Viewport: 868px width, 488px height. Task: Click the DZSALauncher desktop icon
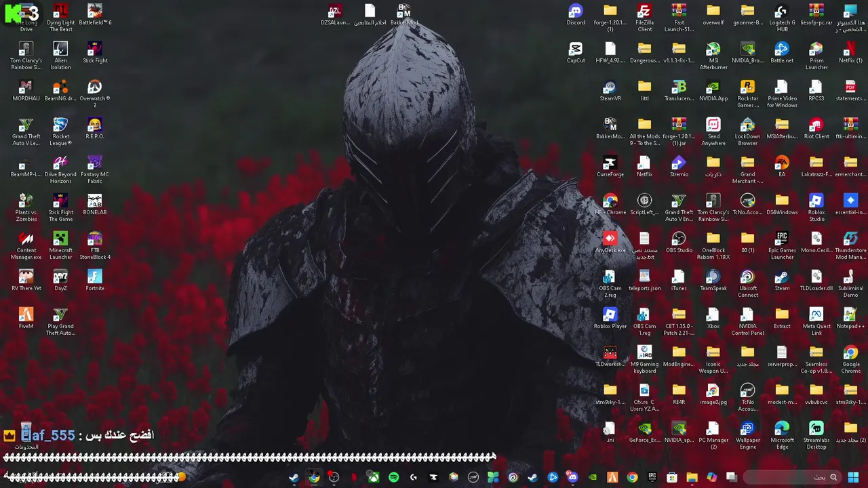click(335, 15)
